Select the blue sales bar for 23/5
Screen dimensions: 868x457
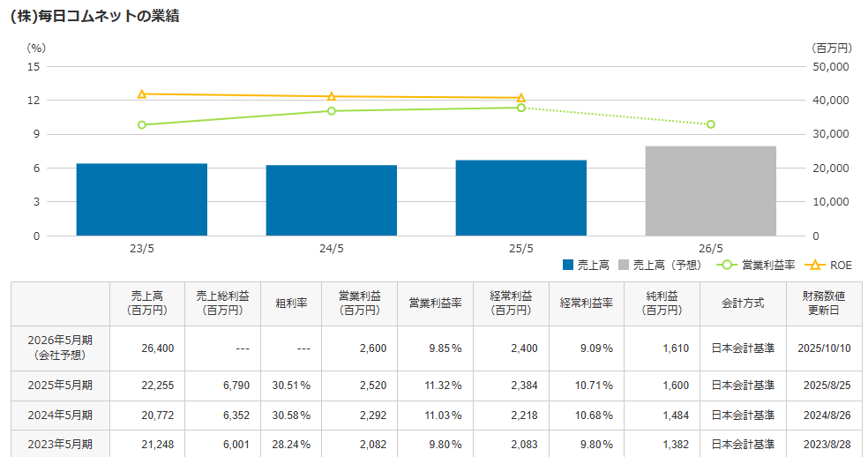pos(142,199)
